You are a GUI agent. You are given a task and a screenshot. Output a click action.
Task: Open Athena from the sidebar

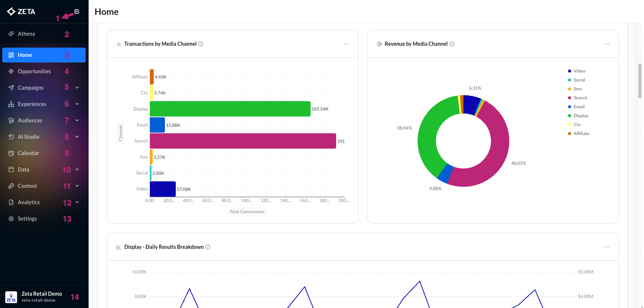point(26,34)
